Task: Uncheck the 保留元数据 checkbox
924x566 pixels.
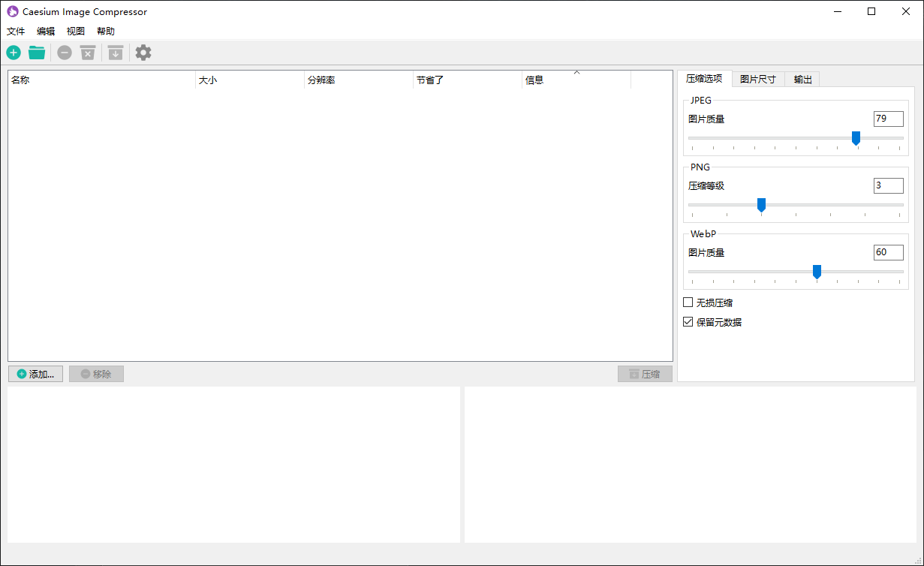Action: coord(688,322)
